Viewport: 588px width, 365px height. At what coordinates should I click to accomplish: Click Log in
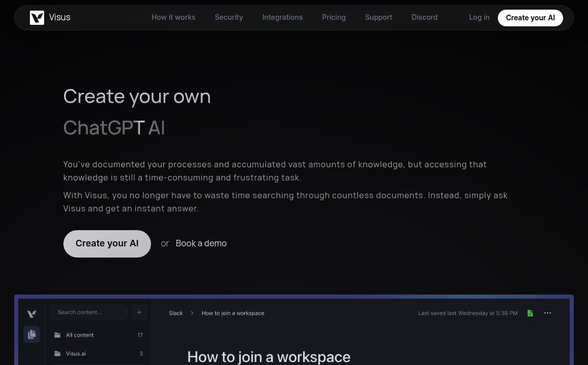[479, 17]
